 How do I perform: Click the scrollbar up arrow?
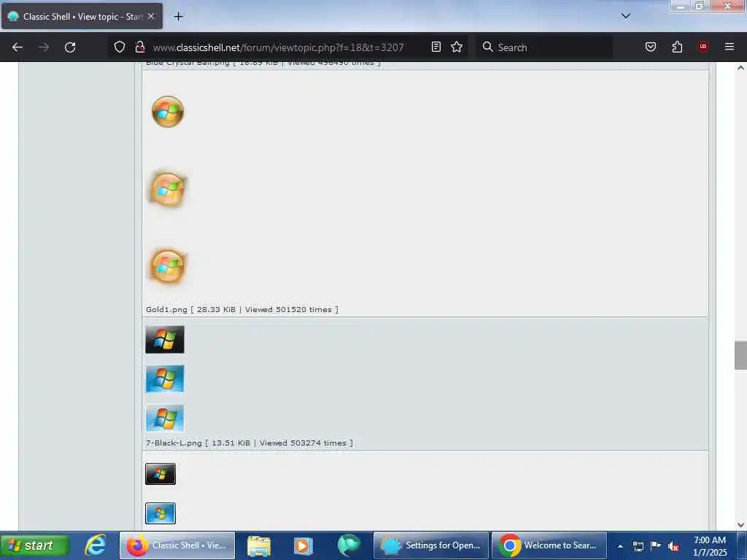(740, 68)
